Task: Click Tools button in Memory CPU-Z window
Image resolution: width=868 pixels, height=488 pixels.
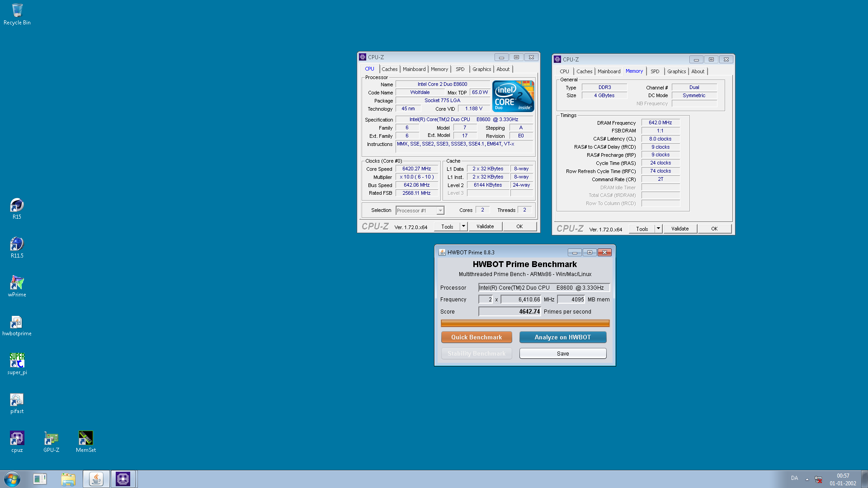Action: pos(642,229)
